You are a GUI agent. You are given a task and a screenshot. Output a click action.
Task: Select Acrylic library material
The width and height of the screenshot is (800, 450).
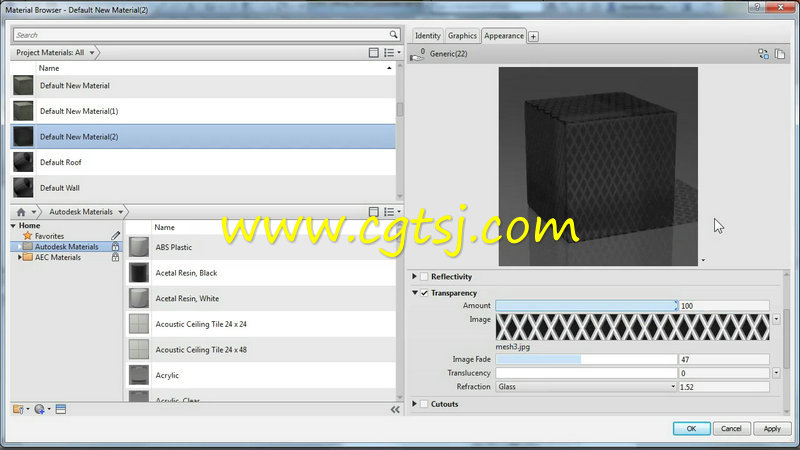point(261,375)
